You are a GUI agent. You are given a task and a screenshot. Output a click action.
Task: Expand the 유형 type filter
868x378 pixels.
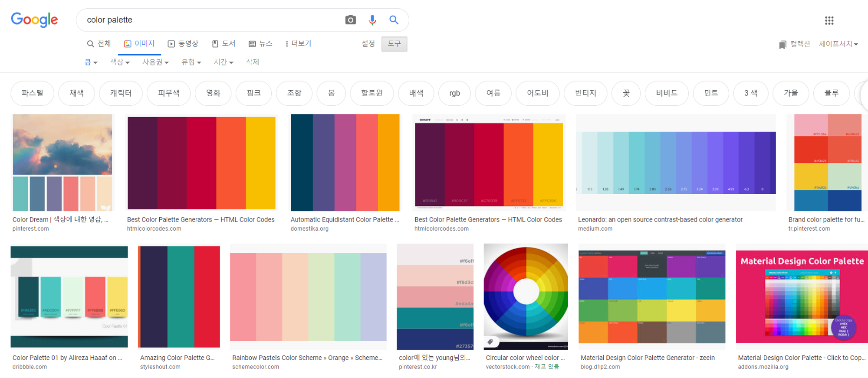[191, 62]
